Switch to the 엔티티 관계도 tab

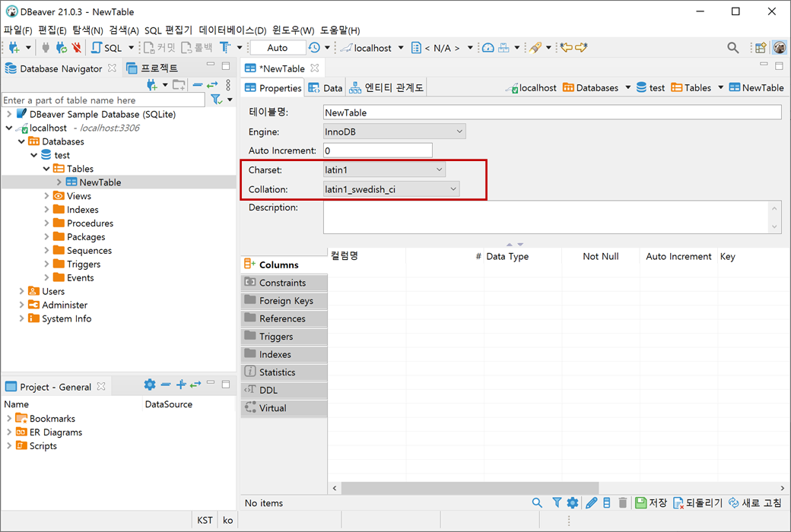(386, 87)
